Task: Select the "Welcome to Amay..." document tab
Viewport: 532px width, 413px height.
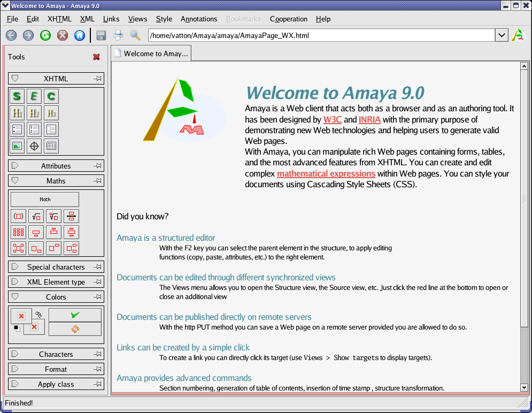Action: pyautogui.click(x=151, y=53)
